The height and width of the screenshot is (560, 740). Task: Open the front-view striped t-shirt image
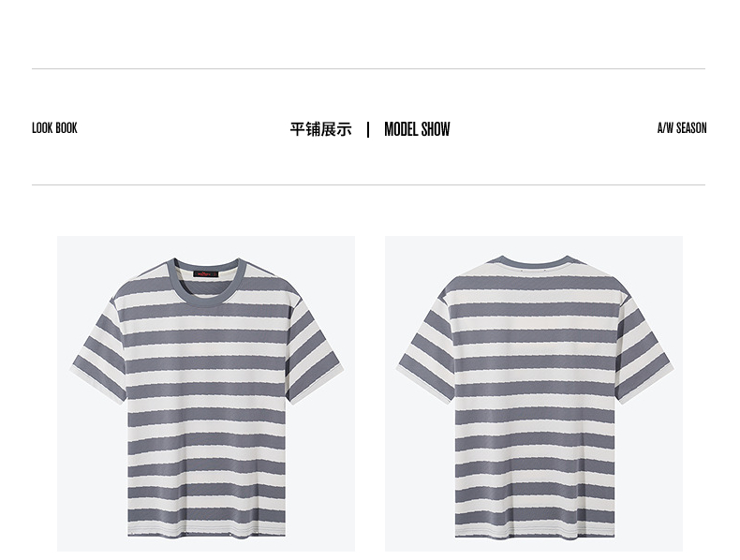(x=206, y=393)
